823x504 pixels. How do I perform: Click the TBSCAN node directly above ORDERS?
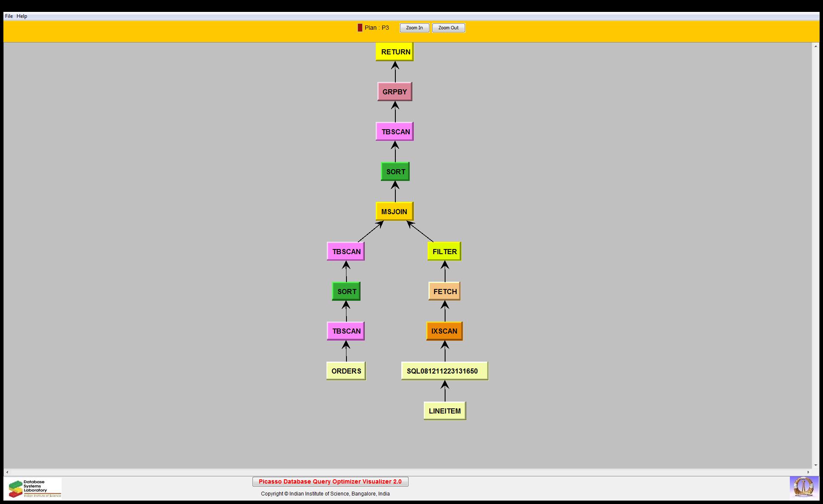pos(346,331)
